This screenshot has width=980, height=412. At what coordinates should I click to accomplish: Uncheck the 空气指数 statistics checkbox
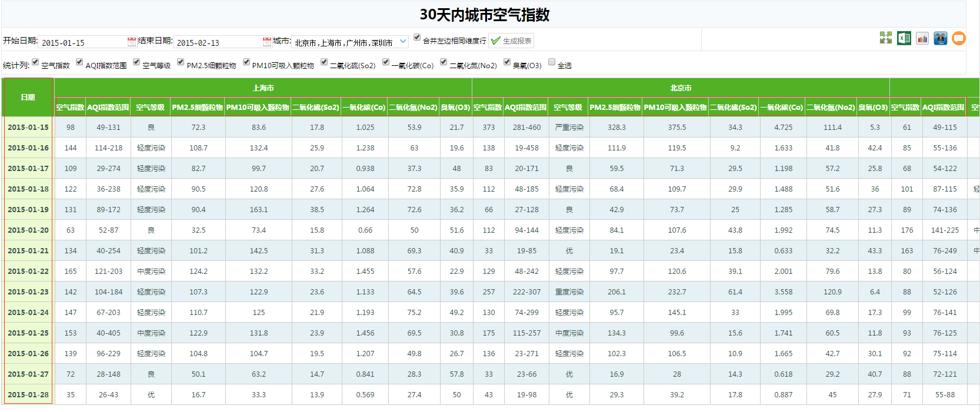[x=35, y=62]
